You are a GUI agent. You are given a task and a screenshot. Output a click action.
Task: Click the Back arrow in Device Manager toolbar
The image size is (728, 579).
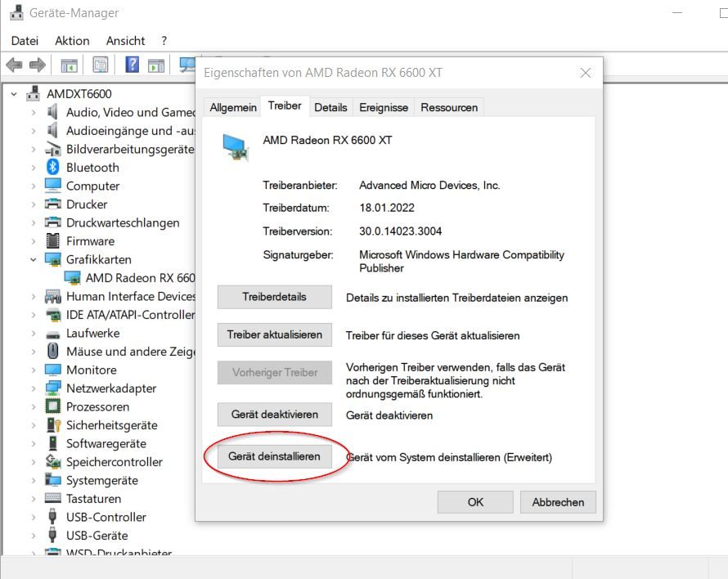(x=15, y=65)
